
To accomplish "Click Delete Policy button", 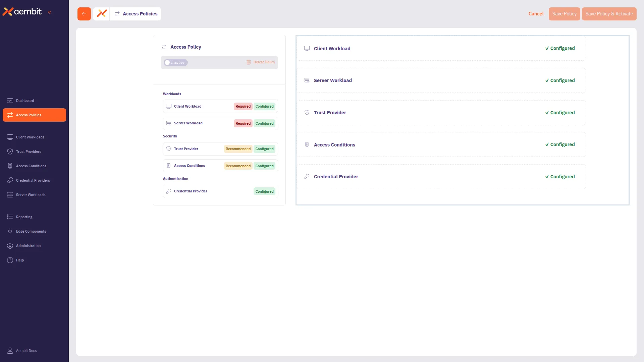I will [261, 62].
